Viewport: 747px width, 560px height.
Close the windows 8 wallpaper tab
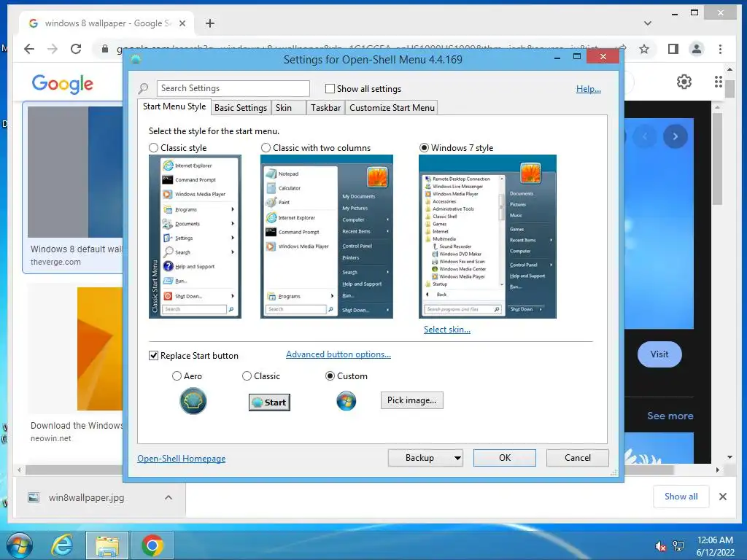pos(182,23)
